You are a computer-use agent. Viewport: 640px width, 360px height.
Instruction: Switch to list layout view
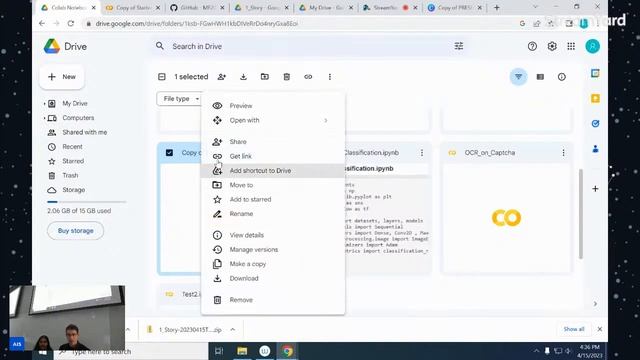point(540,77)
